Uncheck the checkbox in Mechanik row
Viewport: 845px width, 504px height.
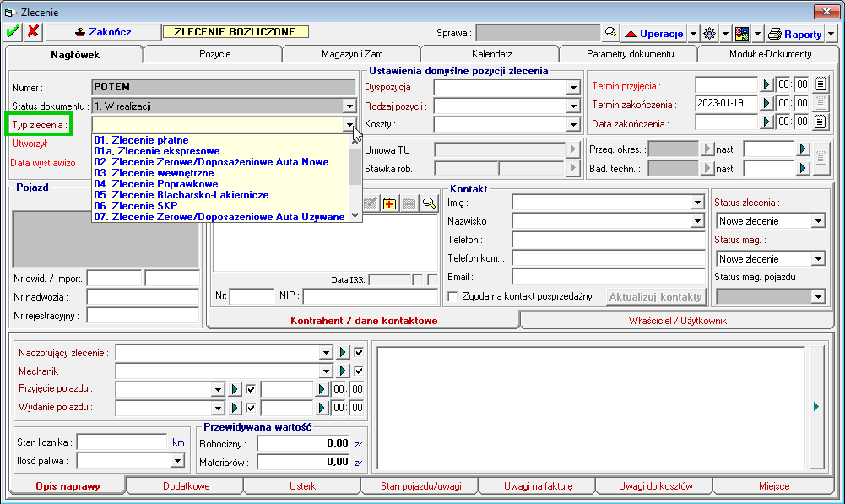pyautogui.click(x=359, y=371)
